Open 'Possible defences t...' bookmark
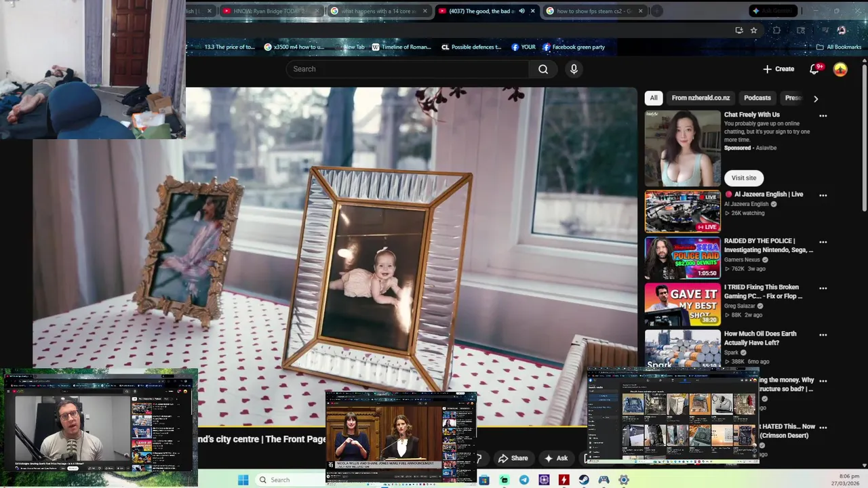This screenshot has height=488, width=868. click(x=471, y=47)
